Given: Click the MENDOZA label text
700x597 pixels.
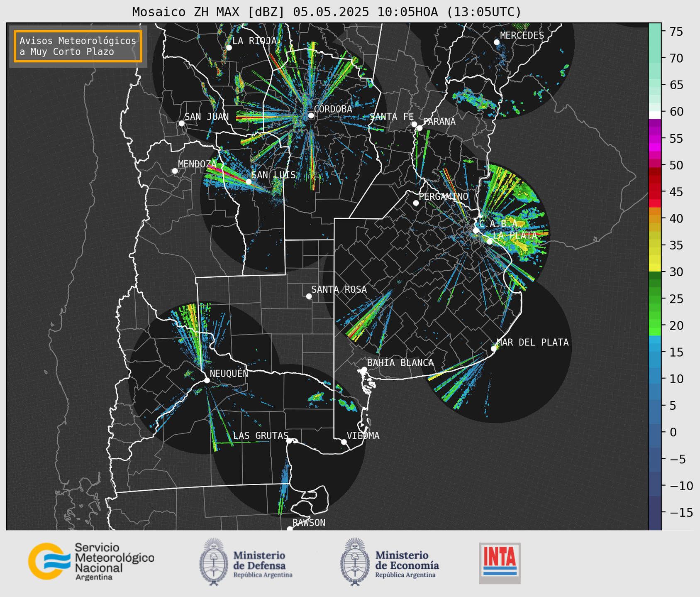Looking at the screenshot, I should pyautogui.click(x=197, y=164).
